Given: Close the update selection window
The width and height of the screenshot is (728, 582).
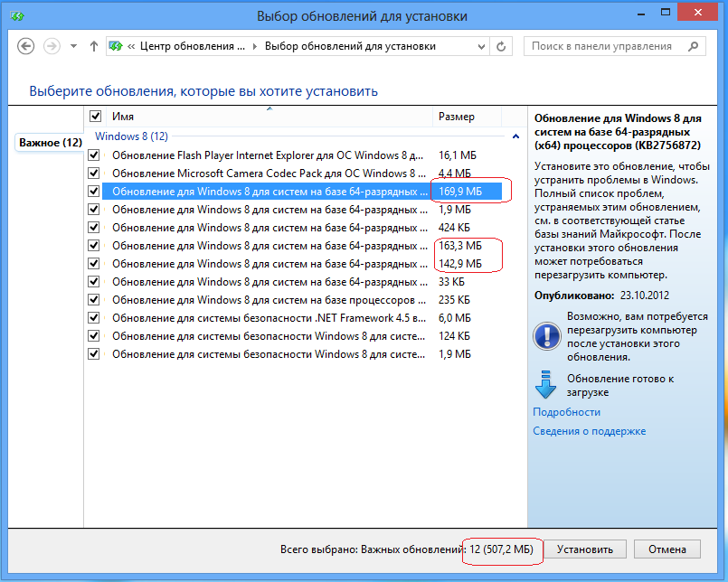Looking at the screenshot, I should pos(698,13).
